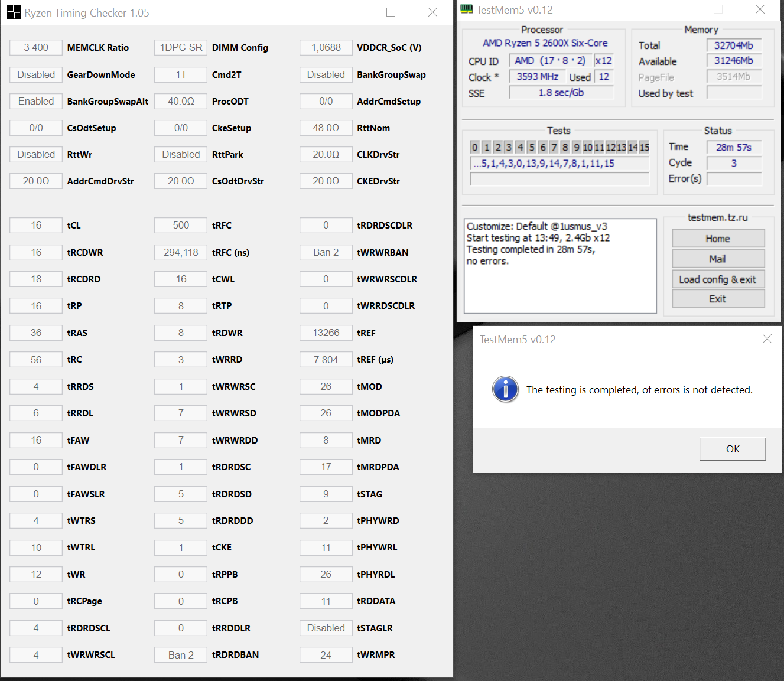Click the TestMem5 title bar app icon
784x681 pixels.
click(467, 9)
